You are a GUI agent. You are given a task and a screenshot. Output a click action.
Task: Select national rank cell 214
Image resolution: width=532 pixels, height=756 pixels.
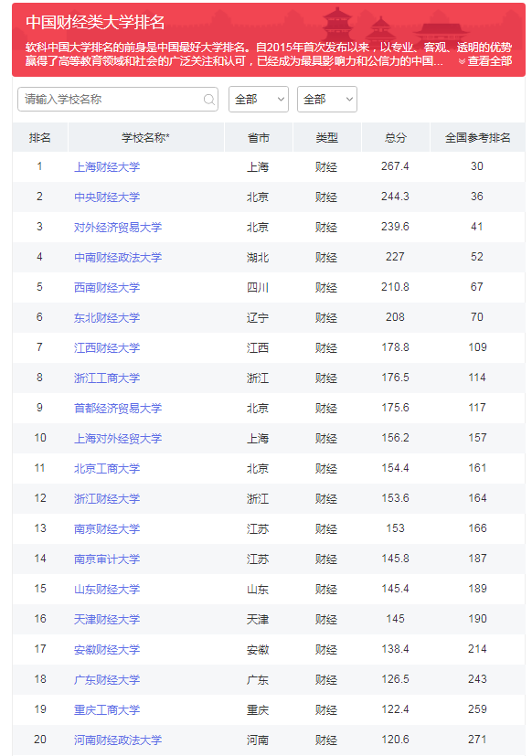point(477,648)
